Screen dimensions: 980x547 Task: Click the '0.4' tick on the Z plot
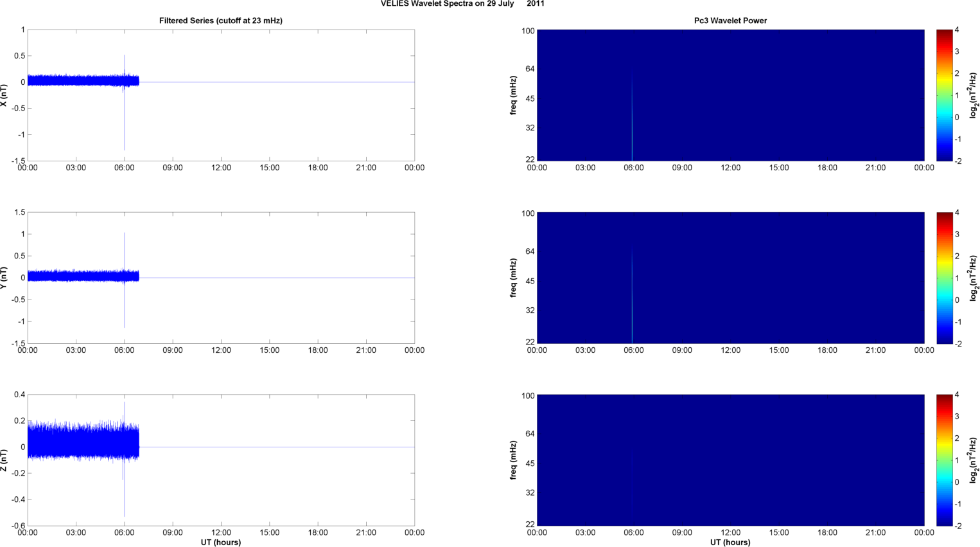19,395
